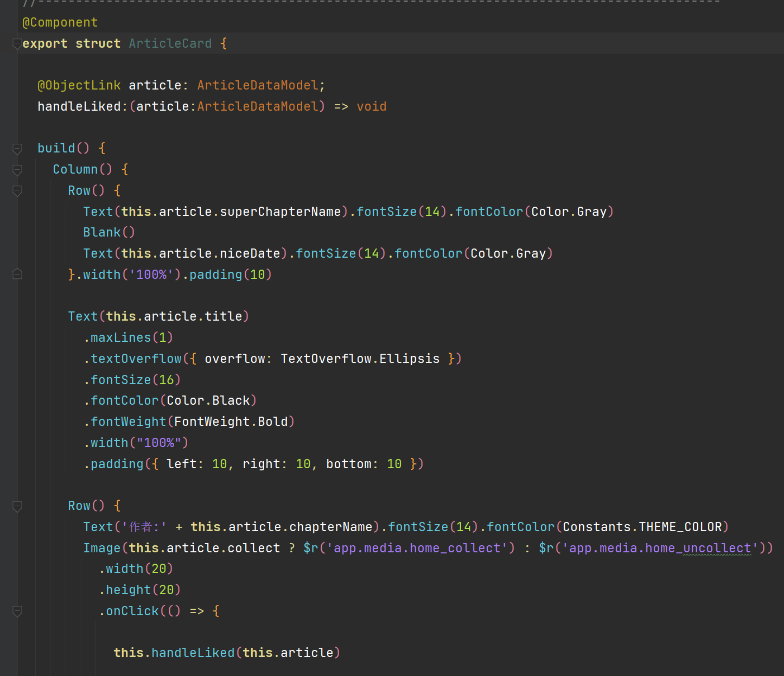The width and height of the screenshot is (784, 676).
Task: Click the .height(20) call
Action: tap(139, 590)
